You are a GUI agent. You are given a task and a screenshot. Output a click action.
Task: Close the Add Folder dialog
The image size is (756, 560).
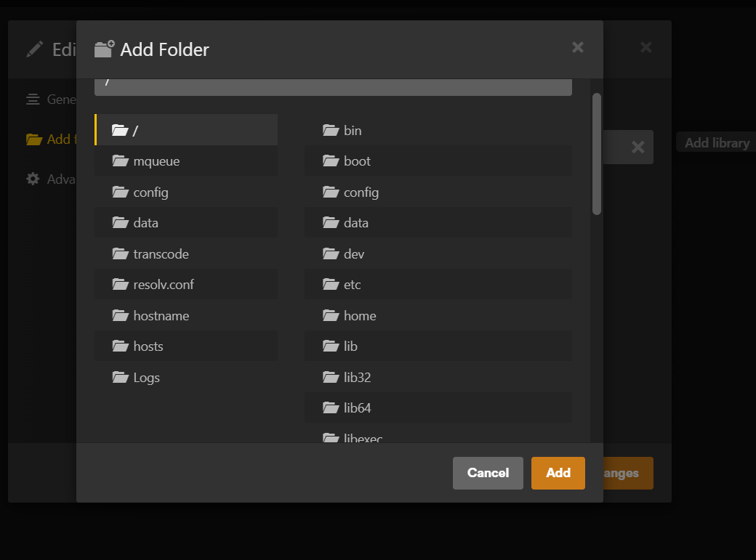point(578,47)
